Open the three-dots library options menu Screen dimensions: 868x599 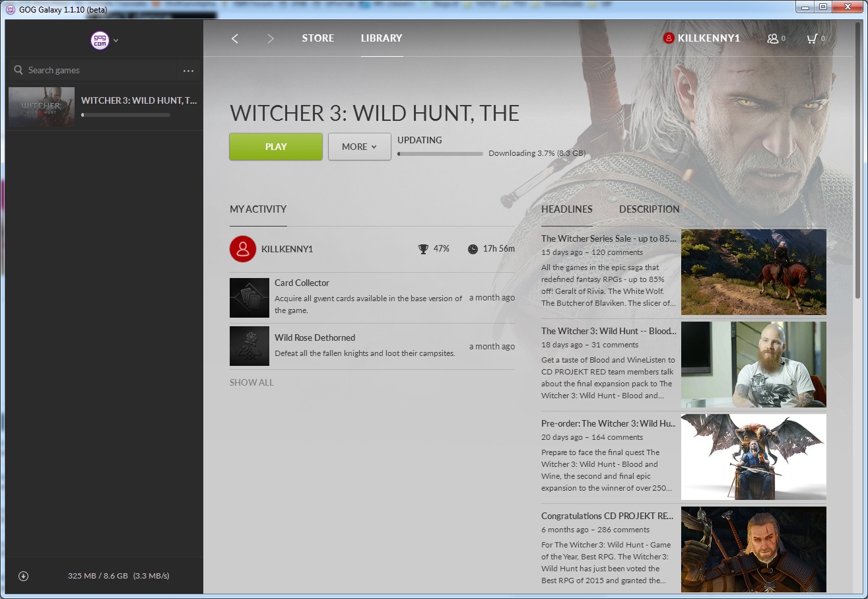tap(188, 71)
